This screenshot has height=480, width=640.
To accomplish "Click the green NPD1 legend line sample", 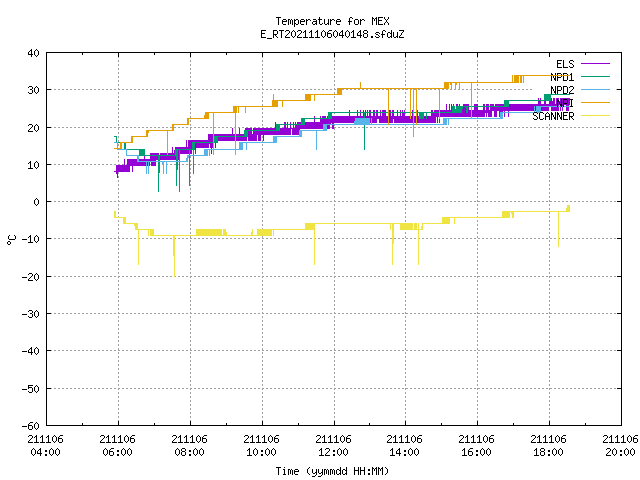I will coord(595,77).
